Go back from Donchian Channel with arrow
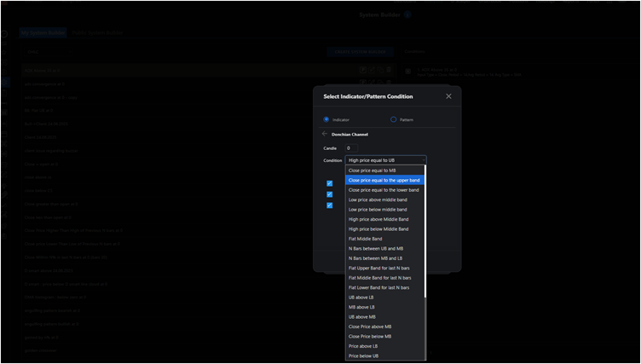Screen dimensions: 641x364 point(325,134)
